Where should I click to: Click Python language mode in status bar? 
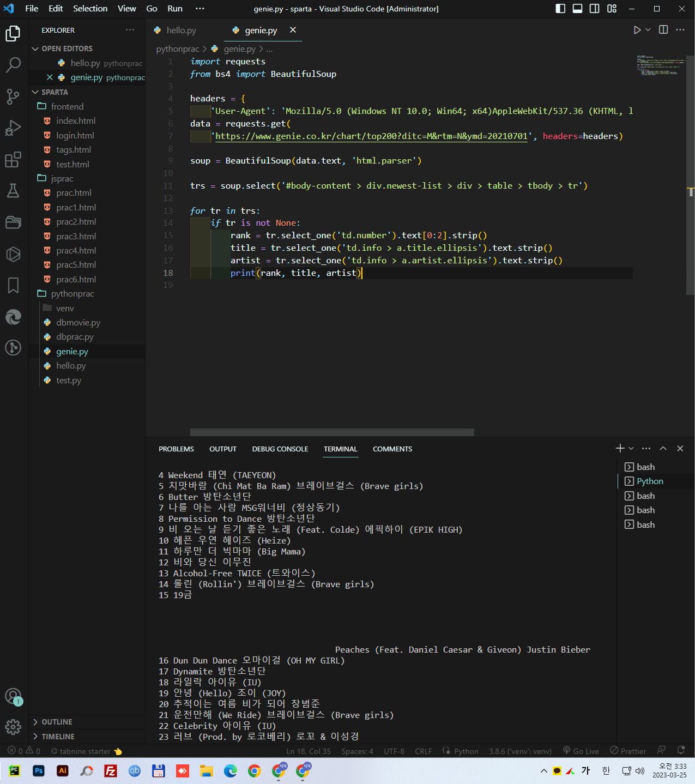click(466, 751)
